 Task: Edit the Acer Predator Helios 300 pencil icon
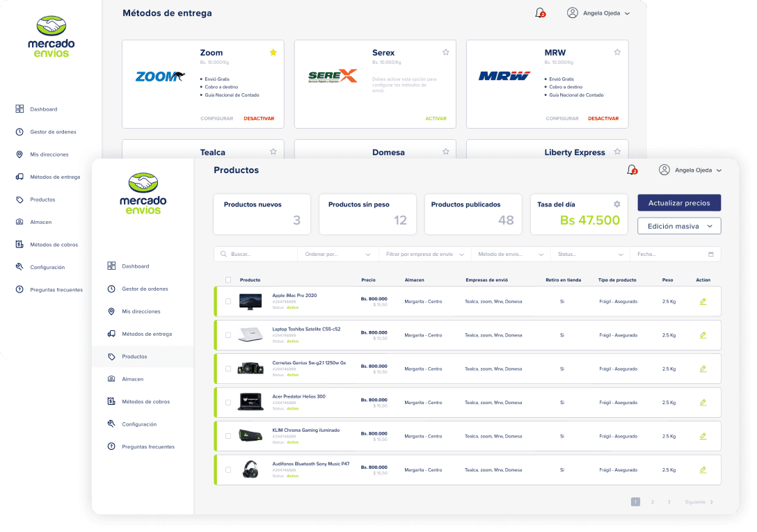[x=703, y=403]
